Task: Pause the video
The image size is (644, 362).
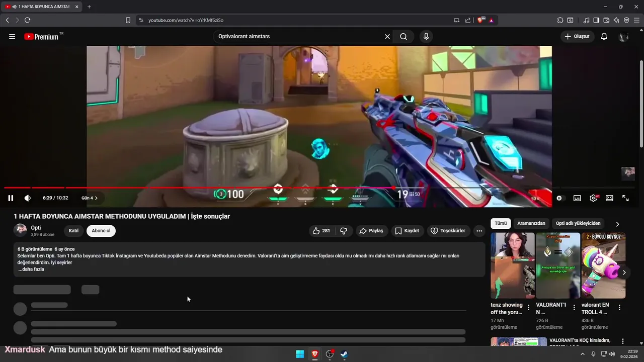Action: [11, 198]
